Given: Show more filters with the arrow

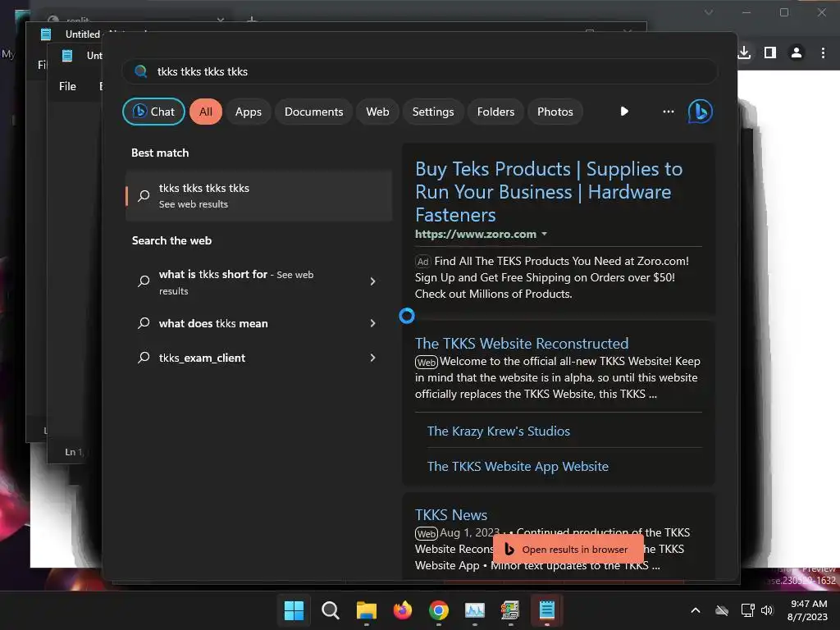Looking at the screenshot, I should point(624,112).
